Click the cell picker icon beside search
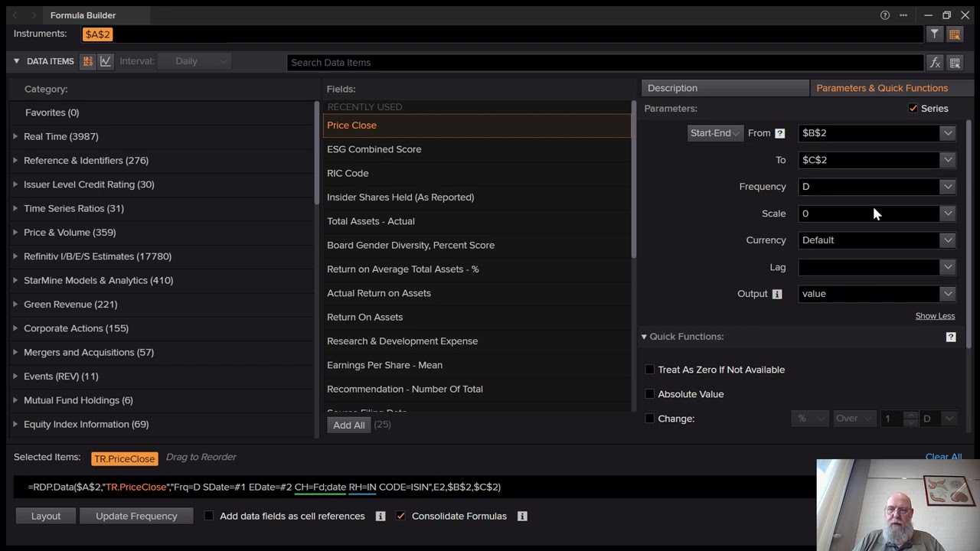 click(x=955, y=63)
